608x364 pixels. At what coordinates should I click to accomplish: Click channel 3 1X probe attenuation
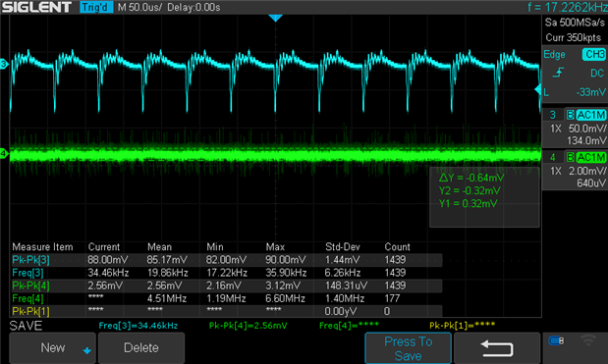(x=556, y=129)
